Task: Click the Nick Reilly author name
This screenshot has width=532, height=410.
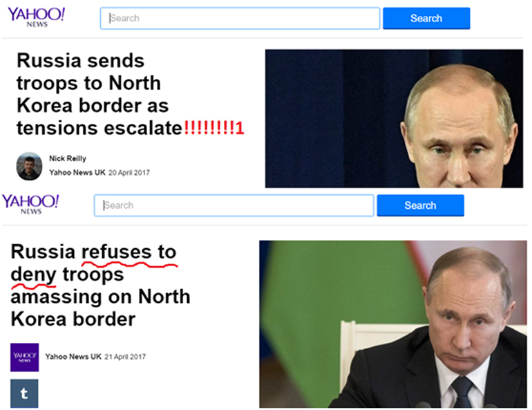Action: 68,158
